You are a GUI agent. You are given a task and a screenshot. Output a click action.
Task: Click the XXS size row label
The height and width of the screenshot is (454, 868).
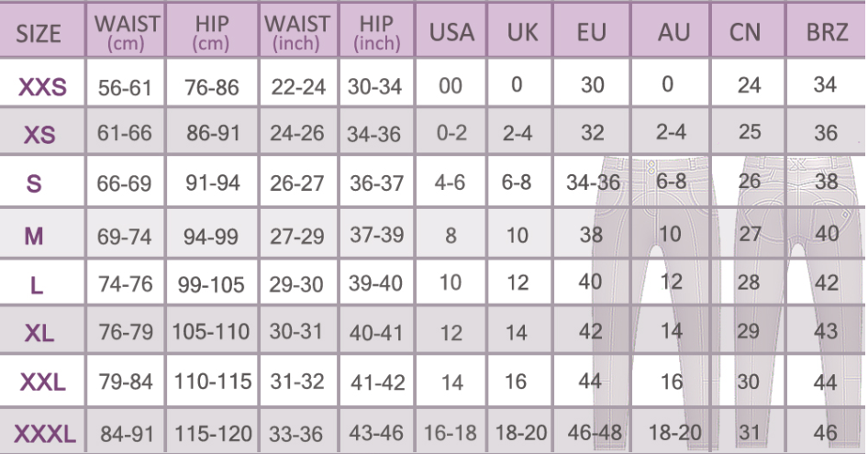pos(42,87)
